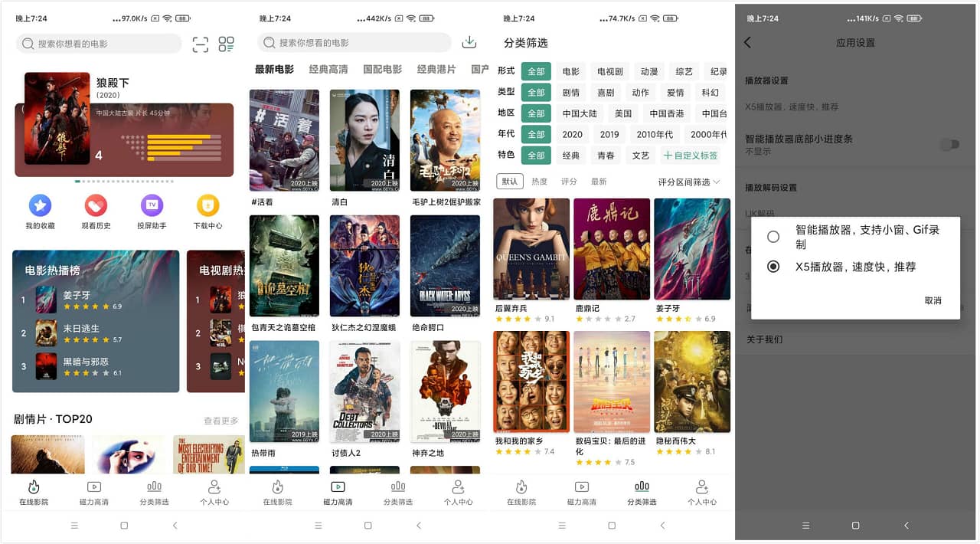This screenshot has height=544, width=980.
Task: Filter by 喜剧 genre chip
Action: pos(606,92)
